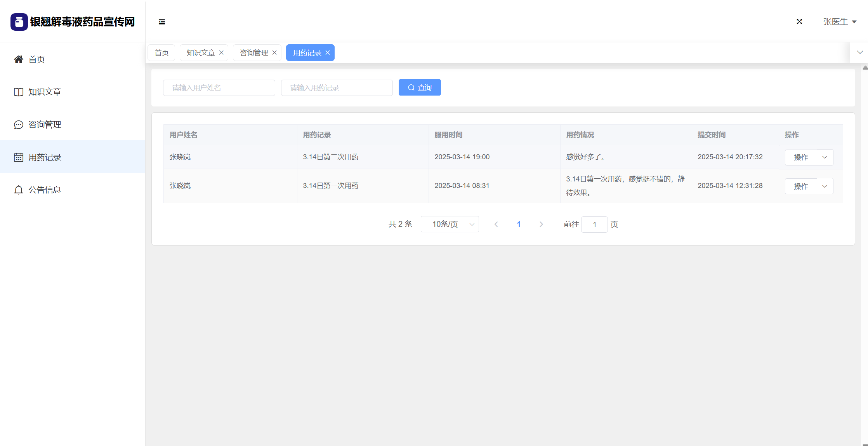Click the bell icon for 公告信息
Viewport: 868px width, 446px height.
point(19,190)
